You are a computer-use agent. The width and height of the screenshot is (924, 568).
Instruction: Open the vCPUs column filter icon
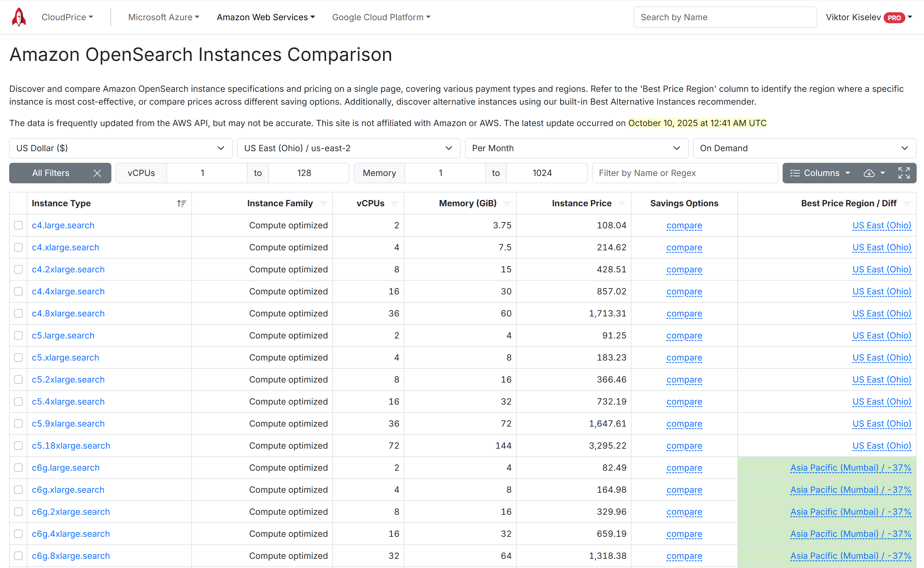(x=394, y=203)
